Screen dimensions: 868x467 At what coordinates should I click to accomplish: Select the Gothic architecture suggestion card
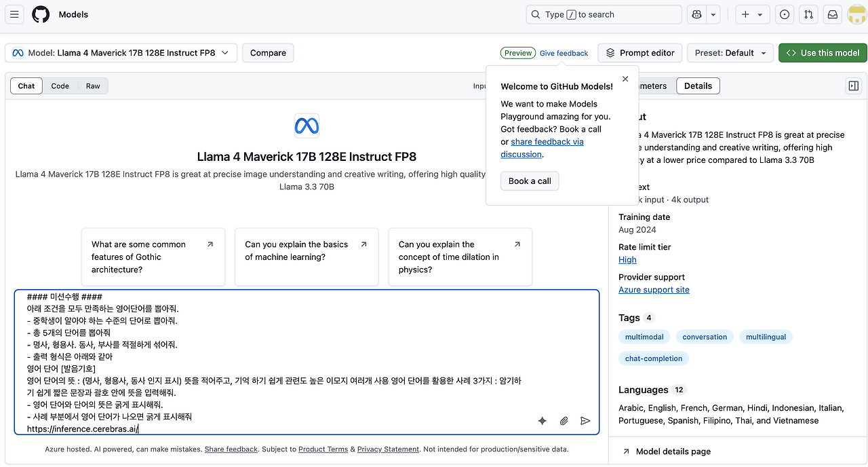pyautogui.click(x=153, y=257)
